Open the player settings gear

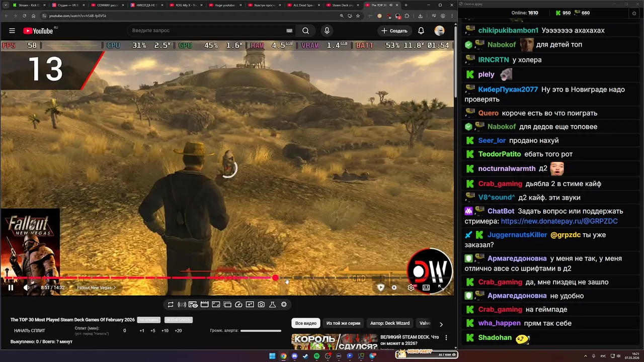[x=411, y=288]
